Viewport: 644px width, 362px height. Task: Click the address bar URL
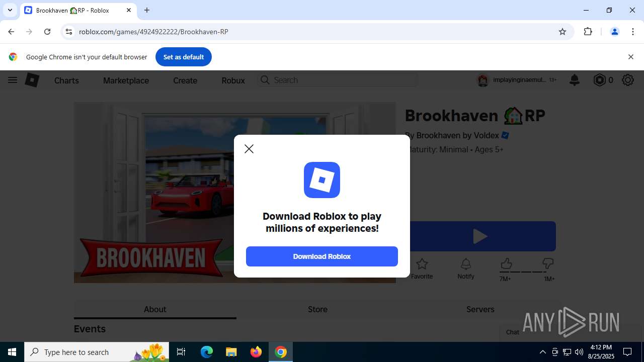pos(153,32)
